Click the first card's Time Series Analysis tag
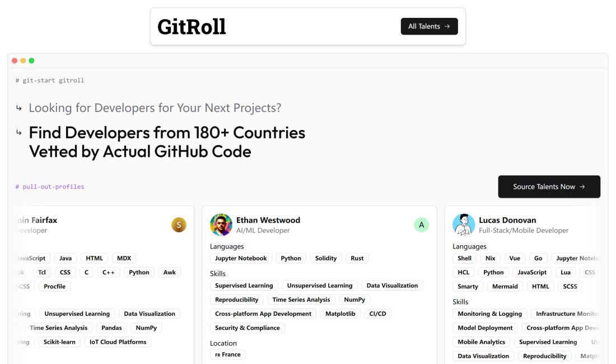 pyautogui.click(x=59, y=328)
